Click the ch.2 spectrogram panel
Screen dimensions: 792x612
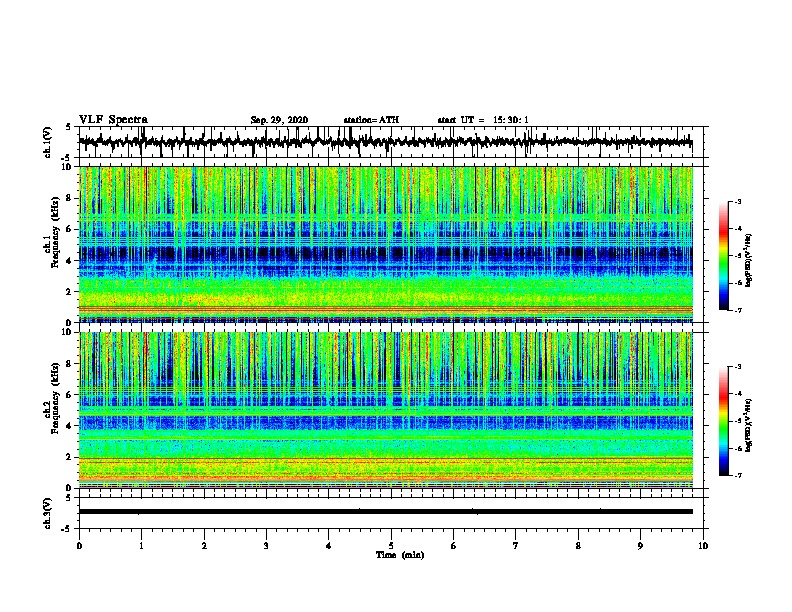point(386,410)
